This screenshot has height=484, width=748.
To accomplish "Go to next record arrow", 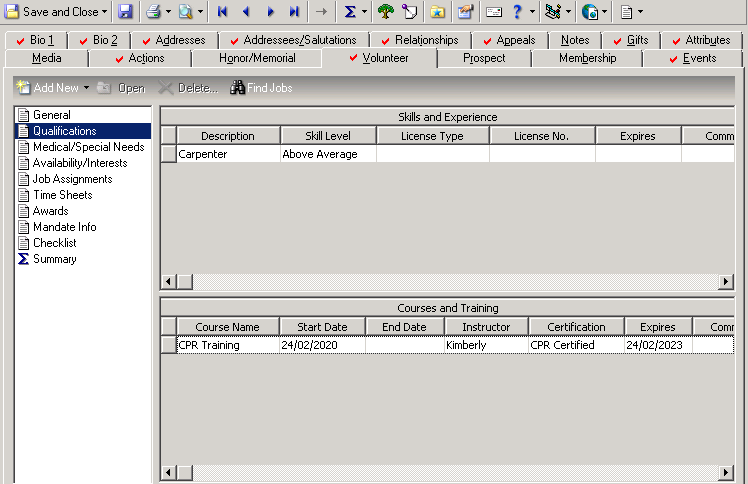I will click(270, 11).
